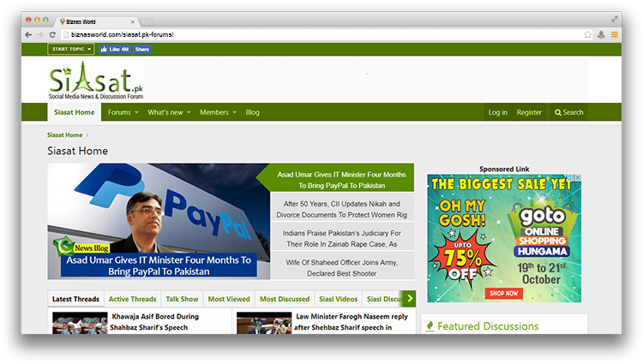Viewport: 643px width, 364px height.
Task: Click the browser address bar
Action: pos(317,34)
